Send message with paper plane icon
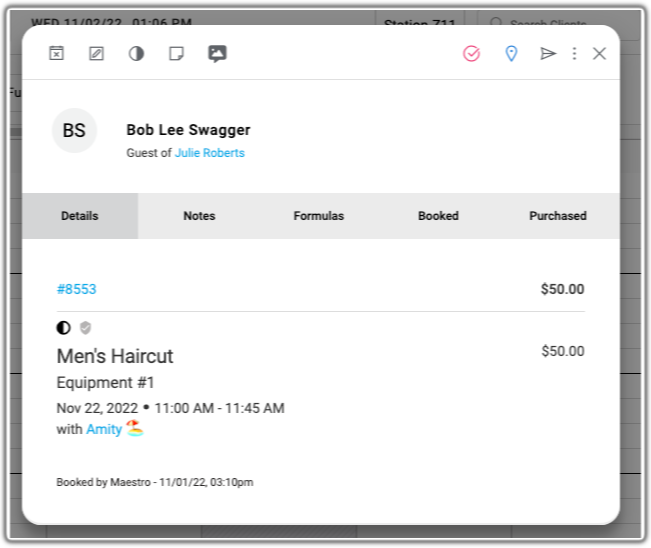This screenshot has width=651, height=548. pos(548,54)
